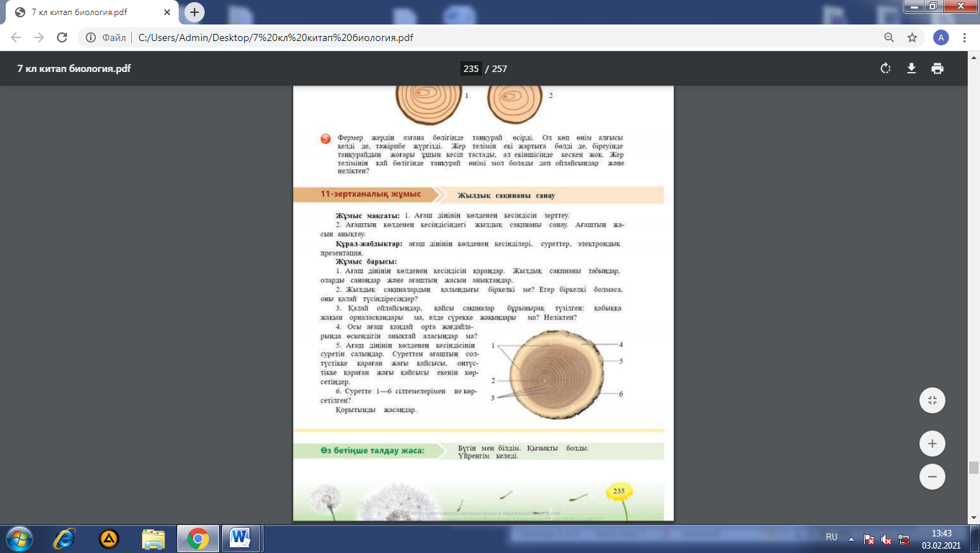
Task: Switch to Chrome in the taskbar
Action: (197, 539)
